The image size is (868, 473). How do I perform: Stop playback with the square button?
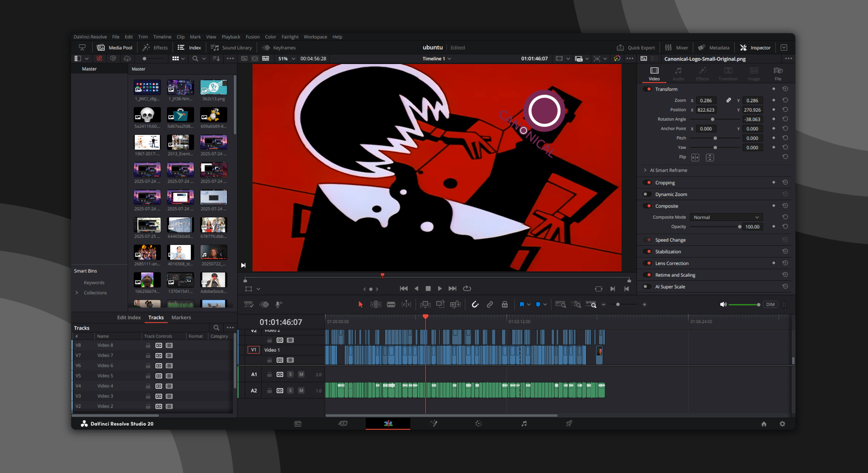pos(428,289)
